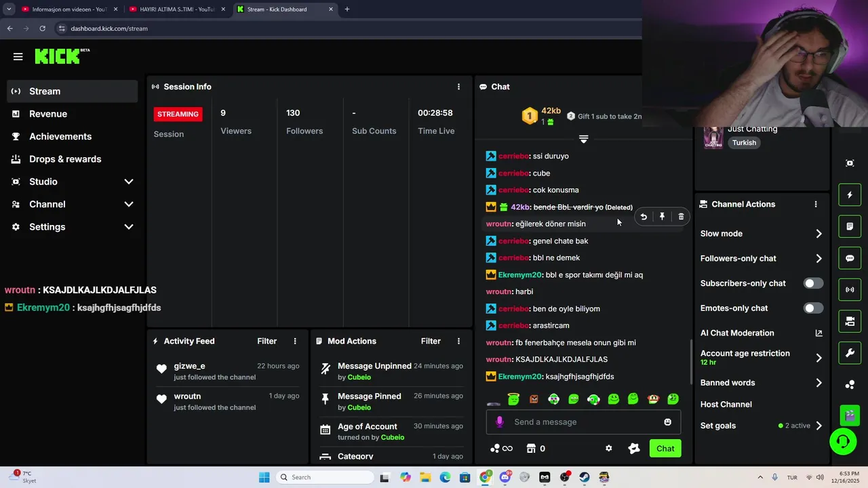The image size is (868, 488).
Task: Click the Kick logo
Action: coord(62,56)
